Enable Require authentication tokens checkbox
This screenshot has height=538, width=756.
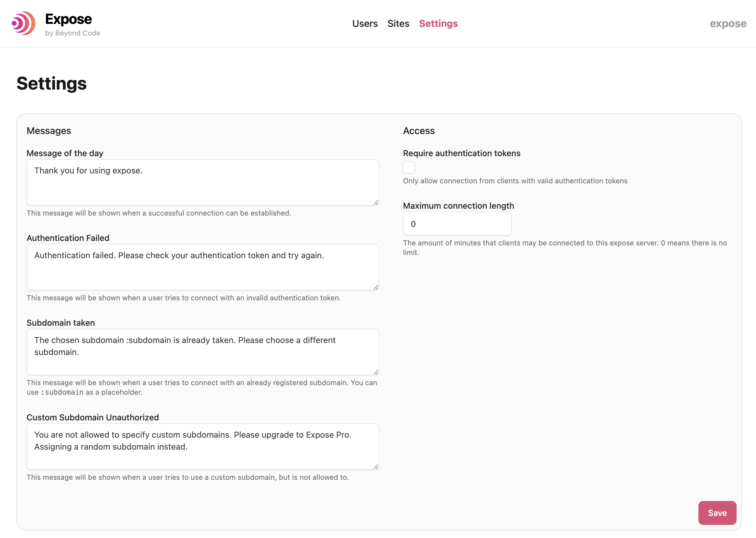click(x=409, y=167)
